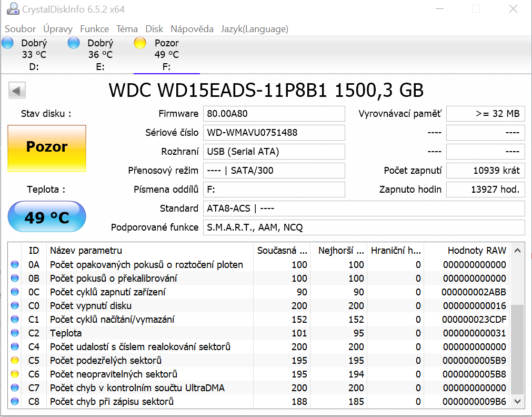Click blue status orb for disk D:
The height and width of the screenshot is (417, 532).
point(7,43)
